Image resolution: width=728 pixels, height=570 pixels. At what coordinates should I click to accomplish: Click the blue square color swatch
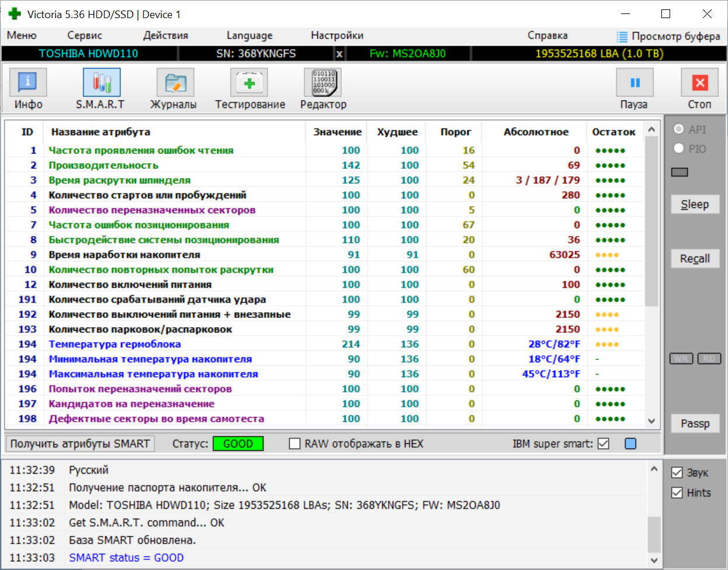(x=630, y=444)
